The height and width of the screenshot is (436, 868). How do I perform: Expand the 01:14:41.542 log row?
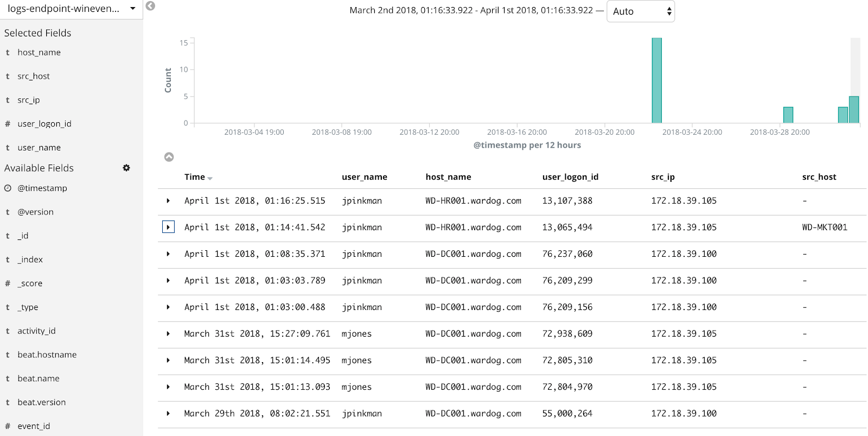click(x=168, y=227)
